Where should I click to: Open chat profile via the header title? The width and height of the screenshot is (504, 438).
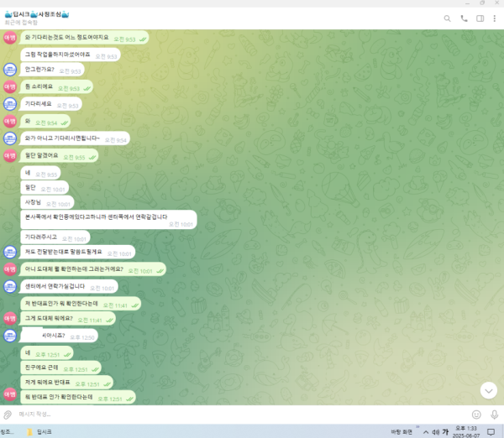37,14
